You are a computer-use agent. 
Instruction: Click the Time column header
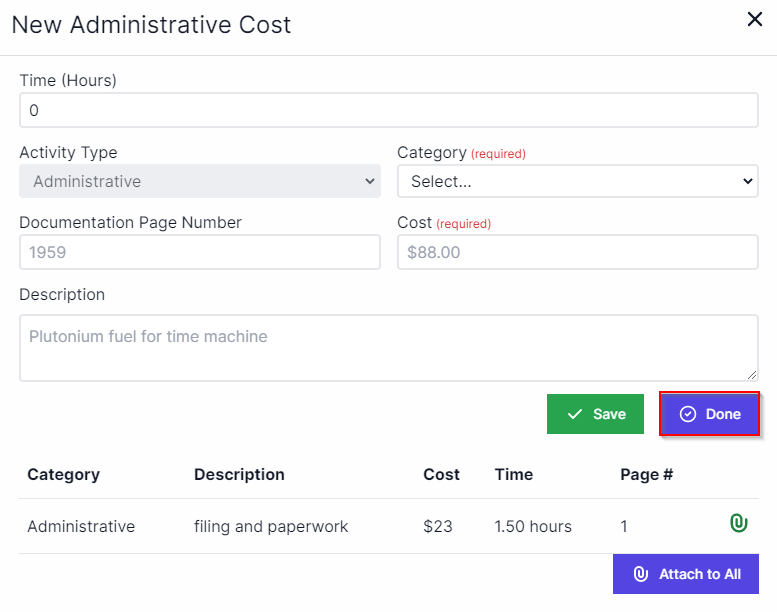pos(513,474)
